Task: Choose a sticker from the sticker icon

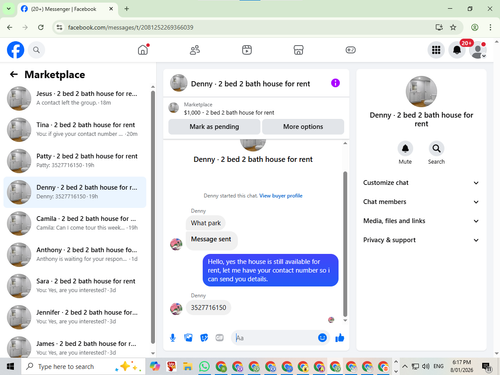Action: point(204,338)
